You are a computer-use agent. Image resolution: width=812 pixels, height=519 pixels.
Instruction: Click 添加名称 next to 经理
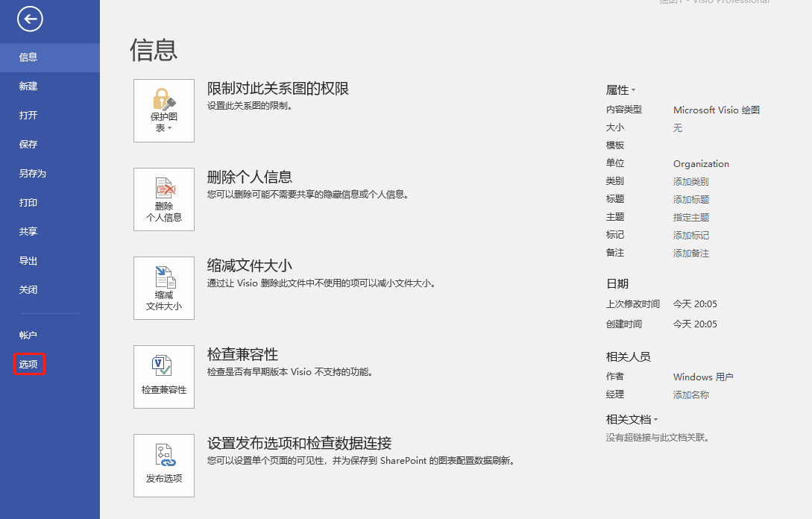click(690, 394)
